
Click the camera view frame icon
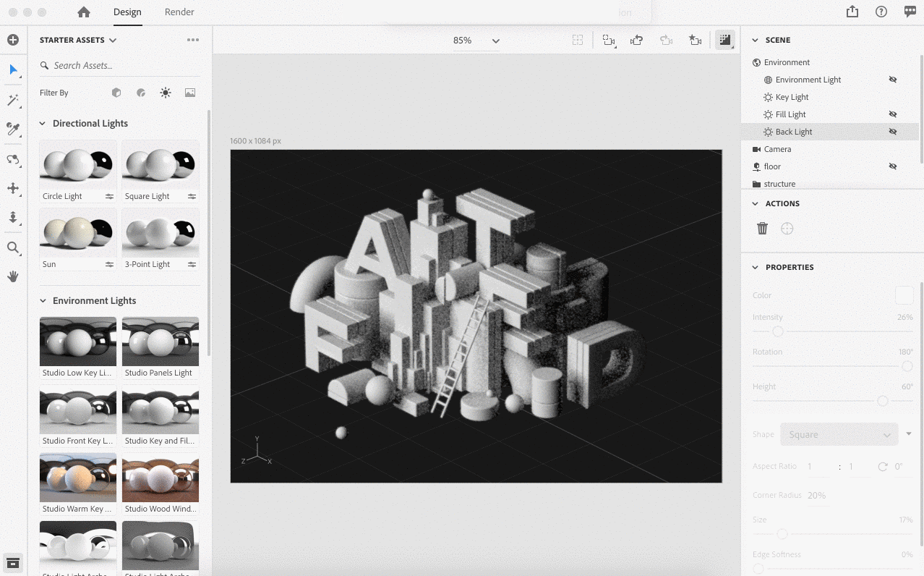tap(609, 41)
